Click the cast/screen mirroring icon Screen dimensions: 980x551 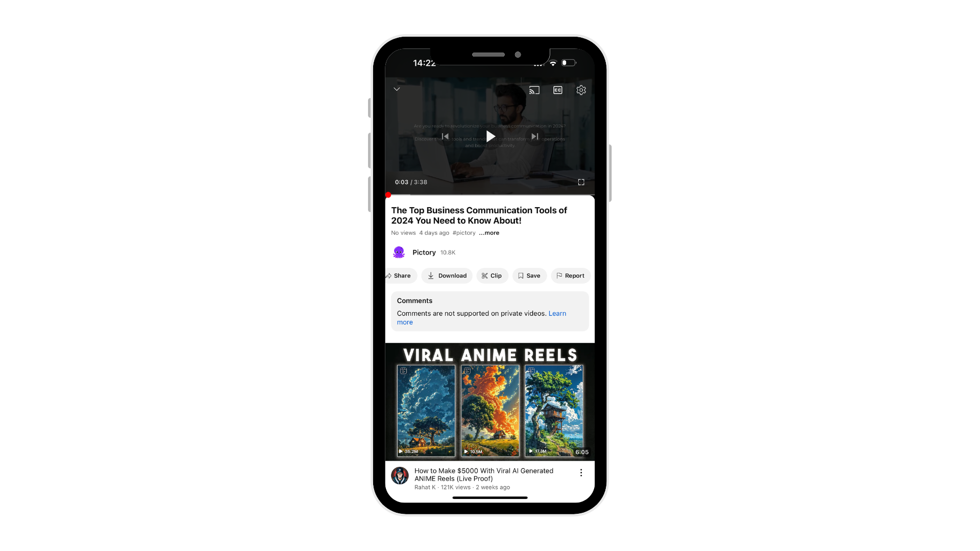tap(534, 89)
